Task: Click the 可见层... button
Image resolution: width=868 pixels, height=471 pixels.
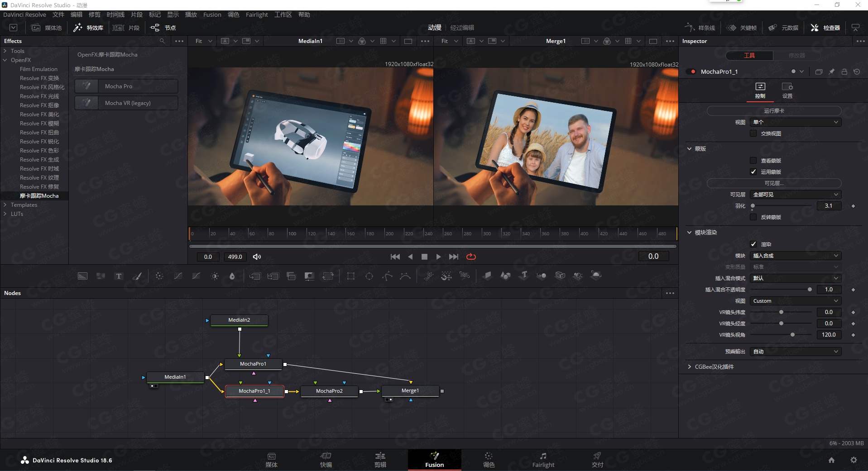Action: 774,183
